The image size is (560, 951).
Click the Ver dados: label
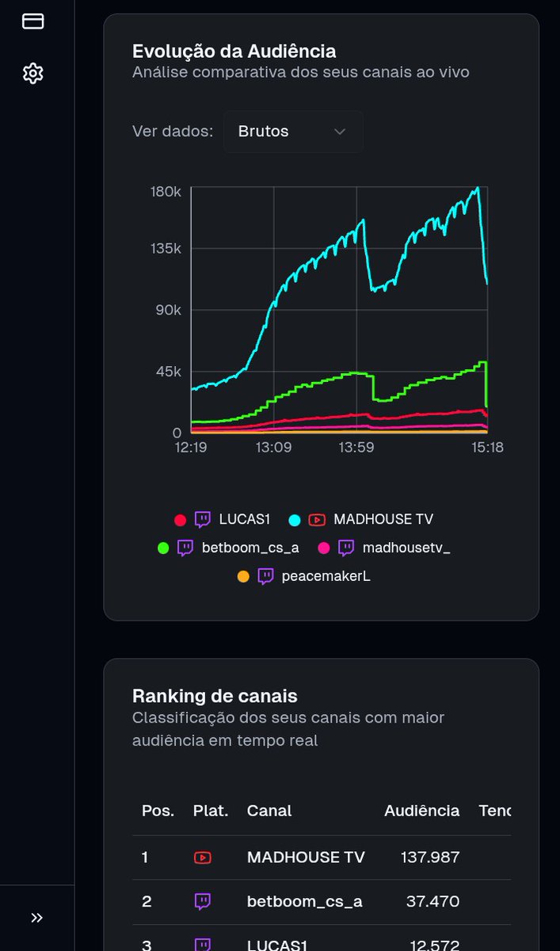[173, 132]
